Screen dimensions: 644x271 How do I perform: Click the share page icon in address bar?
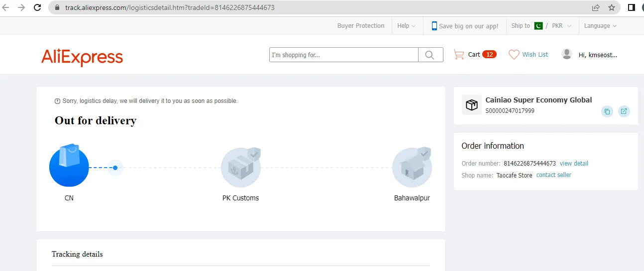[x=596, y=7]
